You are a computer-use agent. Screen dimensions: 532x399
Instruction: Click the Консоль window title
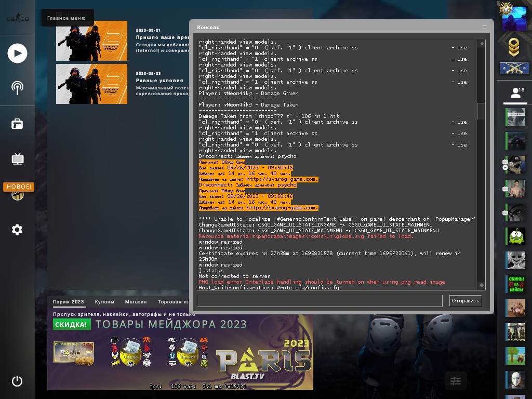click(x=208, y=27)
